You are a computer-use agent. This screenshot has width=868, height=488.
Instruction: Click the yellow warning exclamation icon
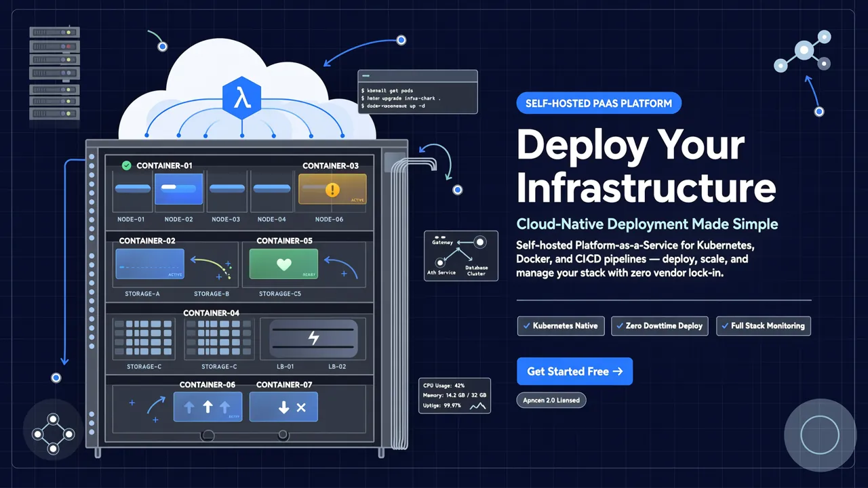[332, 189]
